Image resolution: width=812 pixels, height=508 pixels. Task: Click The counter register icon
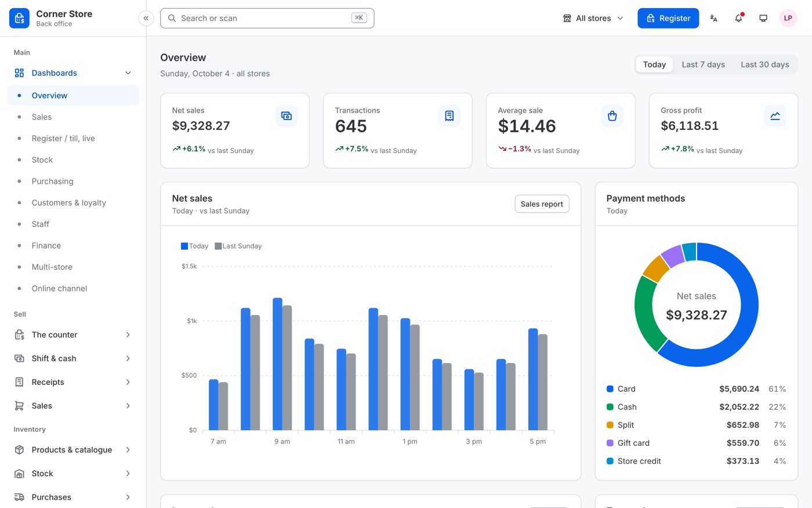(x=19, y=335)
